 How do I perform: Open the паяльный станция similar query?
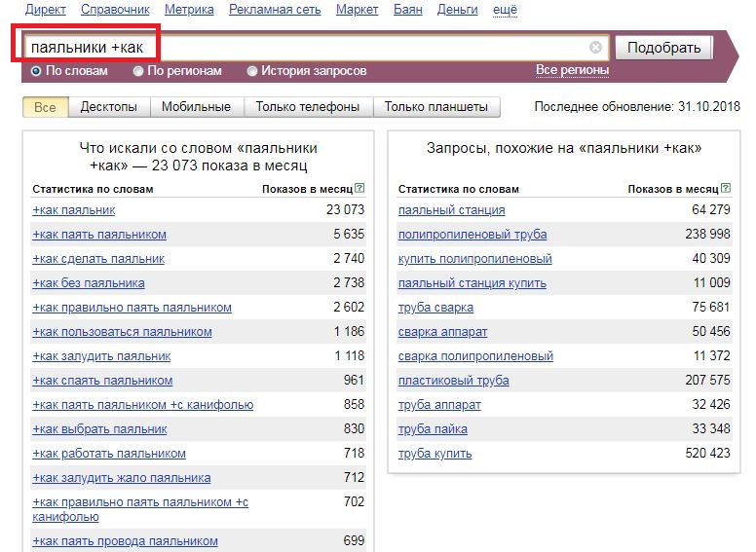pyautogui.click(x=452, y=210)
